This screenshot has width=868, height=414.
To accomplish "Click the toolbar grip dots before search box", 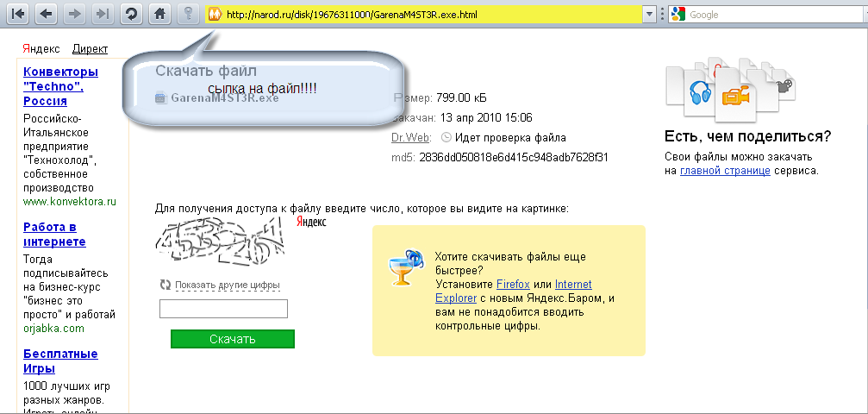I will pyautogui.click(x=663, y=15).
